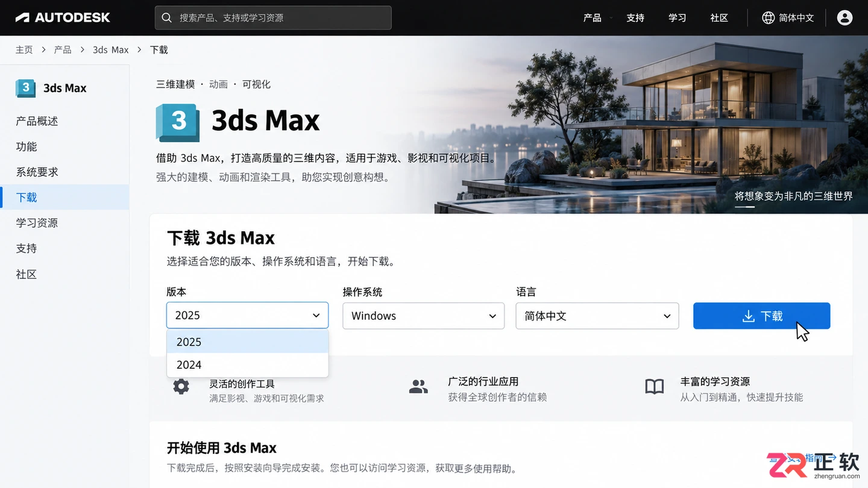Click the 下载 3ds Max section heading
The height and width of the screenshot is (488, 868).
coord(221,238)
